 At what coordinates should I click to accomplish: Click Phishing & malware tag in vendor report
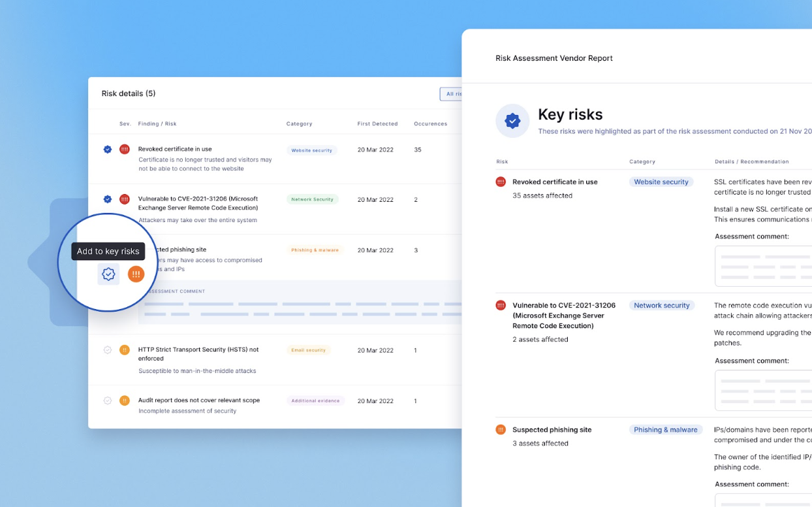click(x=666, y=429)
